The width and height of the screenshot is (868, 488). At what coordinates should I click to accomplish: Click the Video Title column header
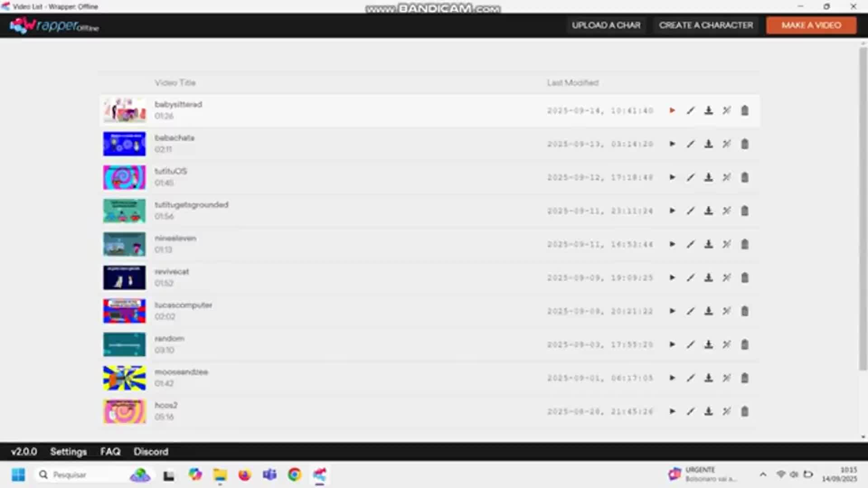[x=175, y=83]
